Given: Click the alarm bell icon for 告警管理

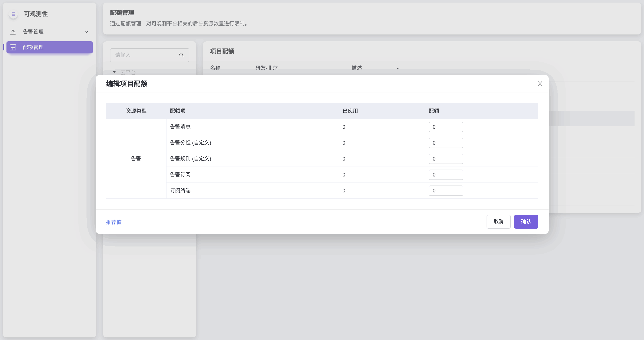Looking at the screenshot, I should 13,32.
